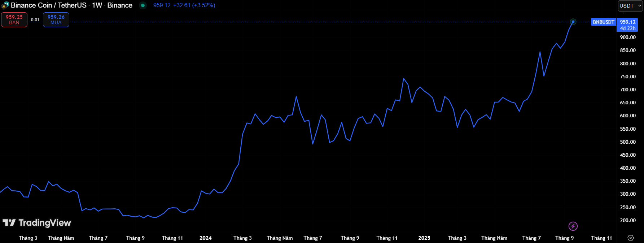Viewport: 644px width, 243px height.
Task: Click the Binance Coin symbol logo icon
Action: click(5, 5)
